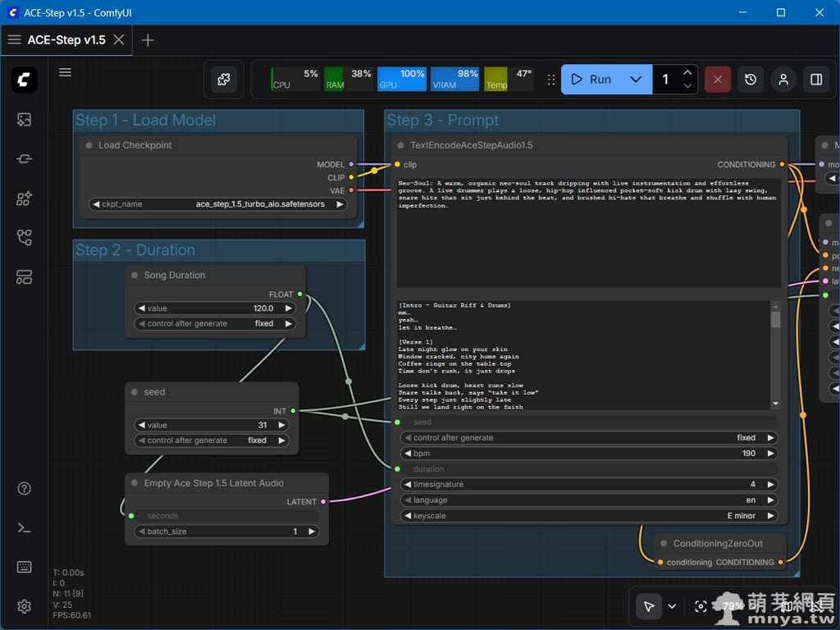Open settings gear icon

tap(24, 607)
